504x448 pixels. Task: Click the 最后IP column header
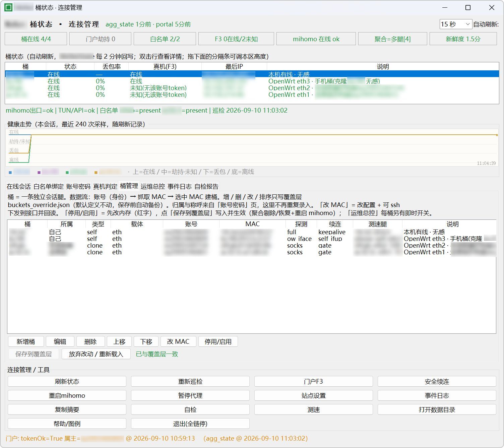coord(234,66)
